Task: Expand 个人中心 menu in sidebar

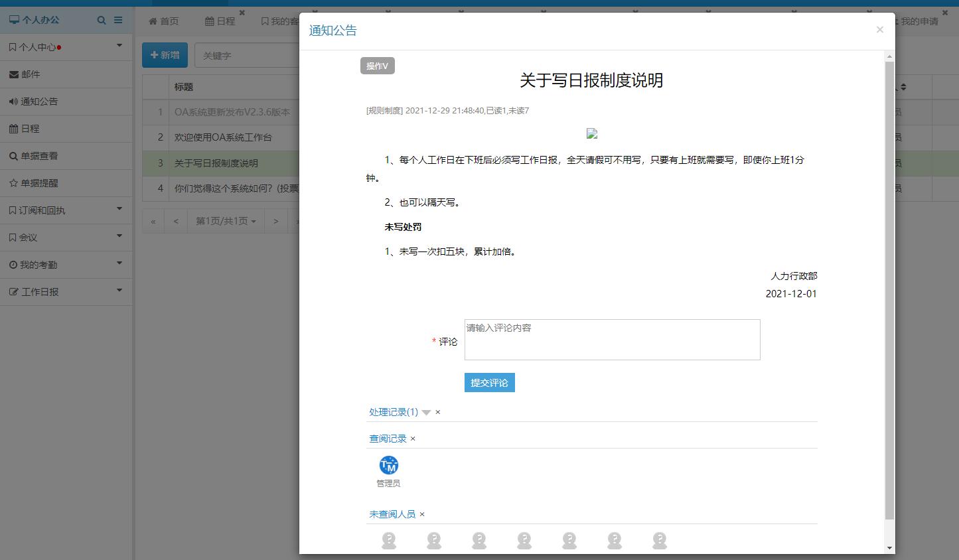Action: (66, 47)
